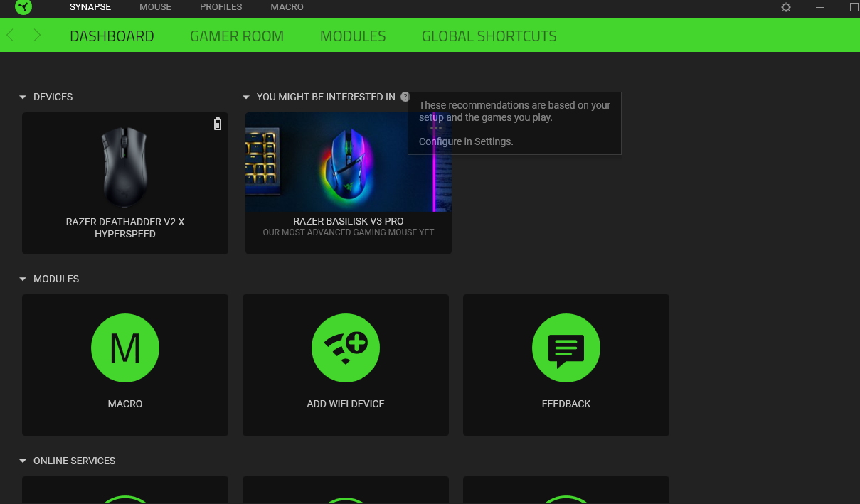Image resolution: width=860 pixels, height=504 pixels.
Task: Click the Razer logo icon
Action: [23, 7]
